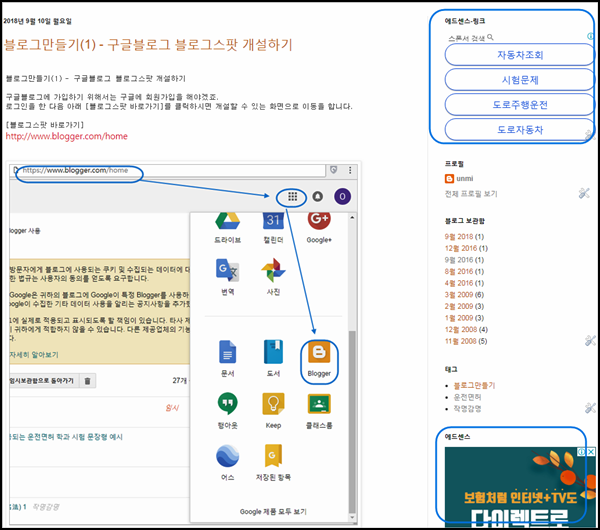Open Google Books (도서) icon

(273, 351)
